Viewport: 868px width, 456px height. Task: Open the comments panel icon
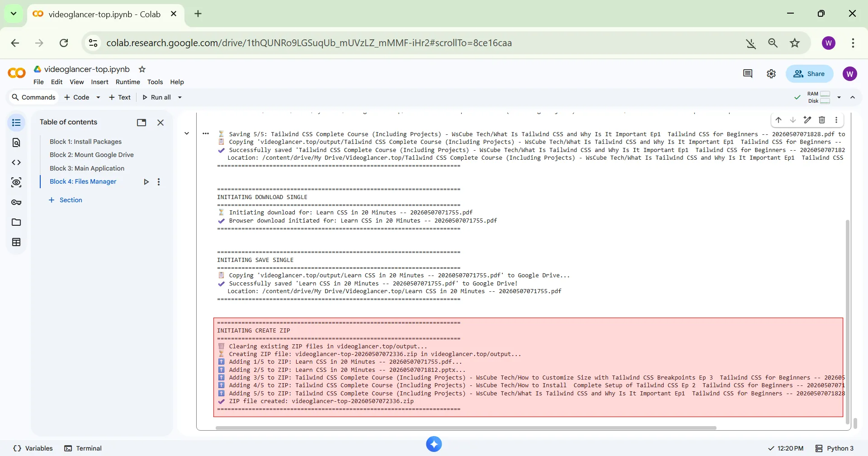tap(748, 74)
